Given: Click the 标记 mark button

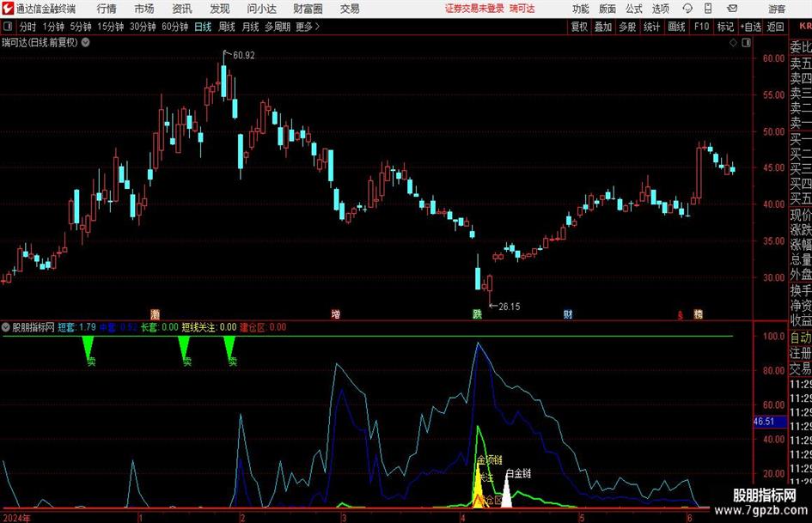Looking at the screenshot, I should click(725, 27).
